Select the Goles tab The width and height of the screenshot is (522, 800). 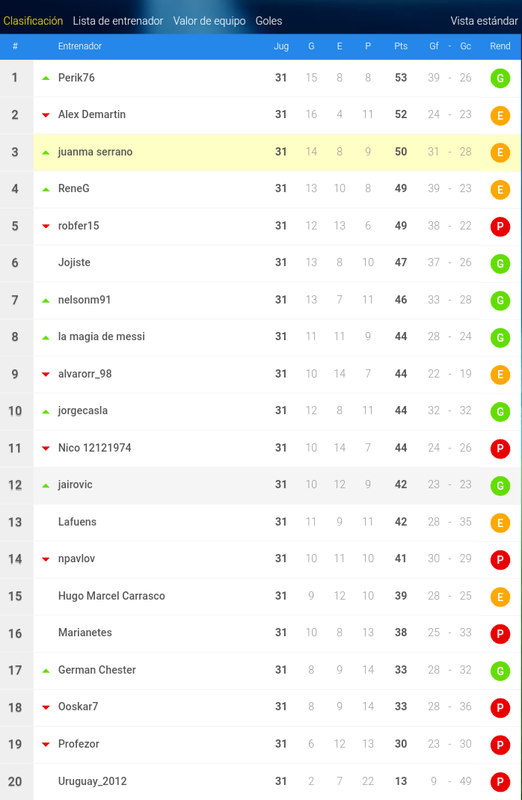(269, 21)
